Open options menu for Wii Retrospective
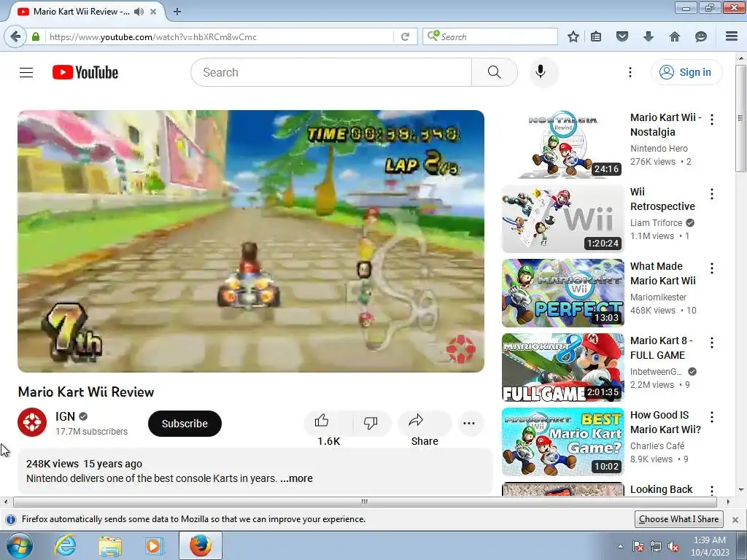The height and width of the screenshot is (560, 747). click(x=712, y=194)
